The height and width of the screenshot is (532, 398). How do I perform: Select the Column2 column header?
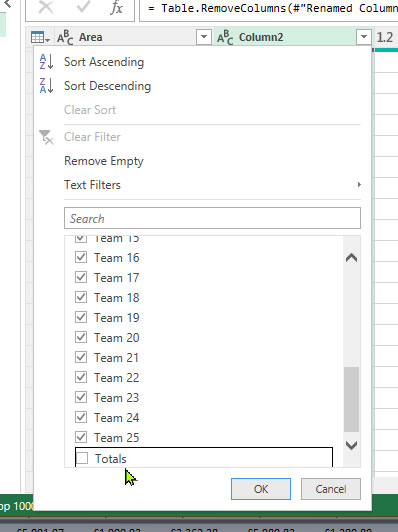(x=294, y=37)
